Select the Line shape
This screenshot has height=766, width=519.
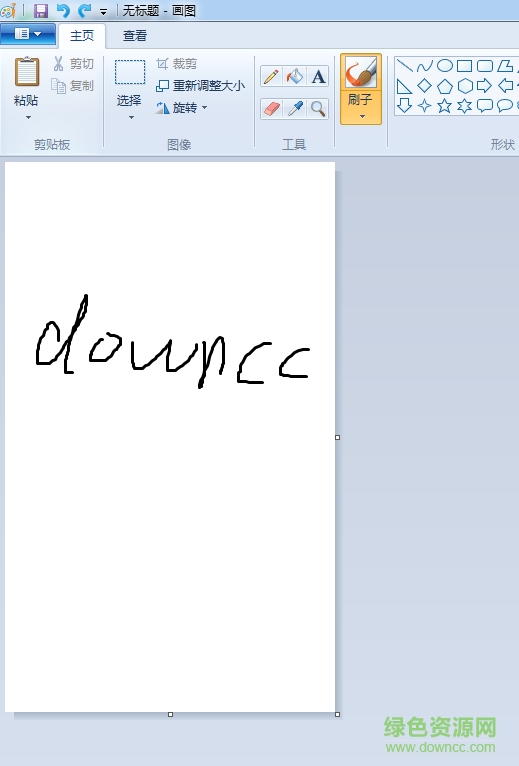tap(405, 65)
